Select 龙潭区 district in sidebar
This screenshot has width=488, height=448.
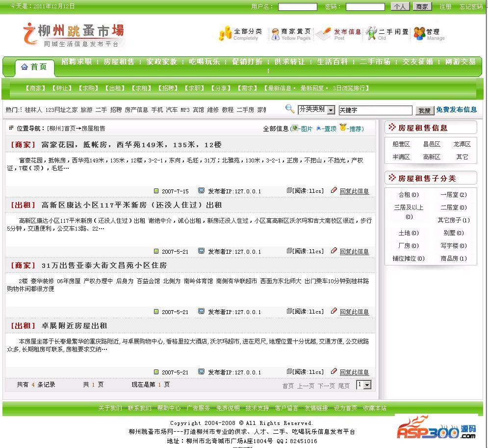[x=462, y=144]
